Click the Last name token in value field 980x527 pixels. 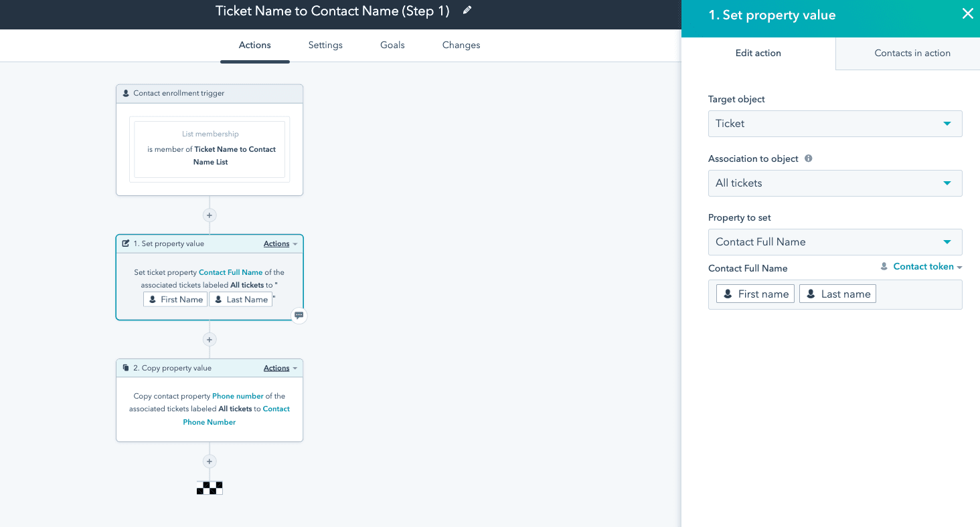tap(837, 294)
